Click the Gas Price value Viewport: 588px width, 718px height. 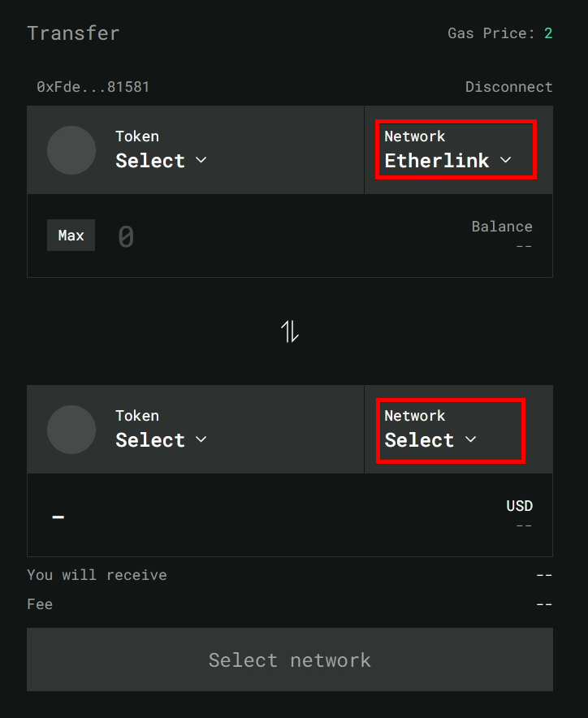(x=548, y=33)
